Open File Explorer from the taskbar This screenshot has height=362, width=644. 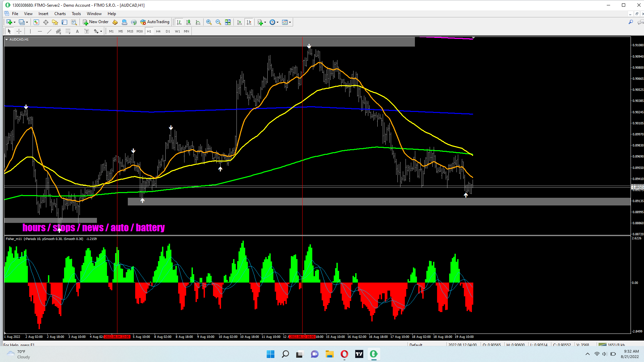329,354
